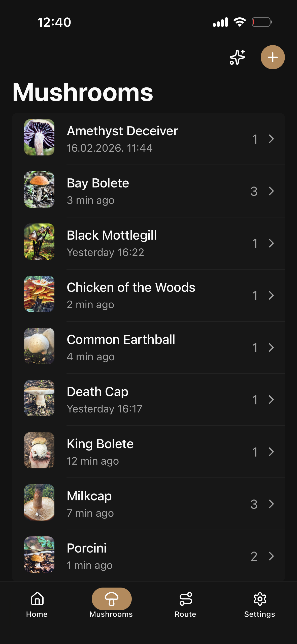
Task: Tap the Route tab label
Action: (x=185, y=614)
